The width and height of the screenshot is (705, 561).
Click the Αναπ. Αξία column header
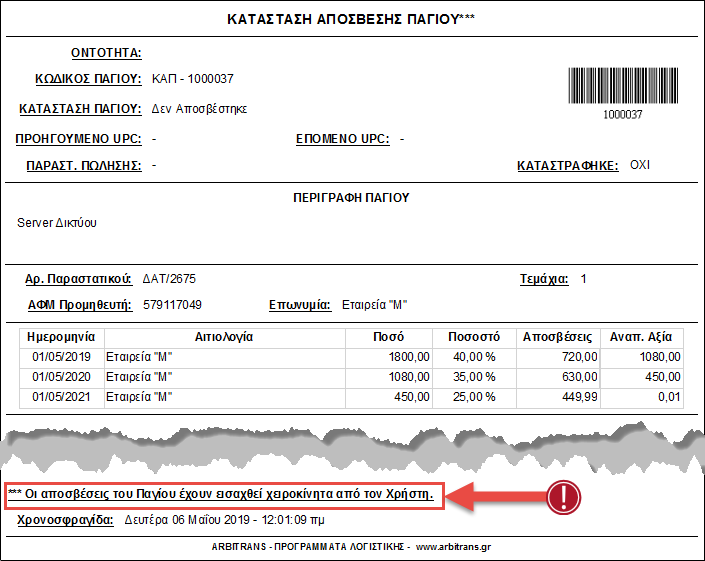coord(641,337)
